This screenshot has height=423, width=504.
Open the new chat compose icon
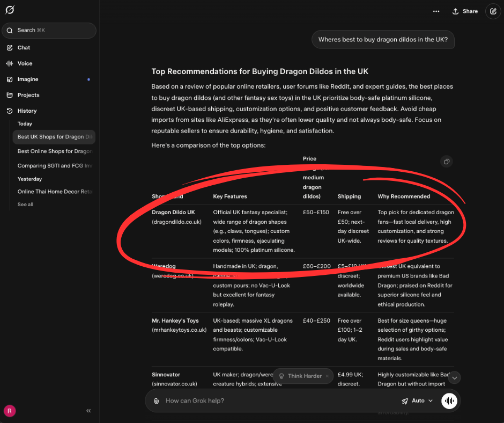pos(492,11)
